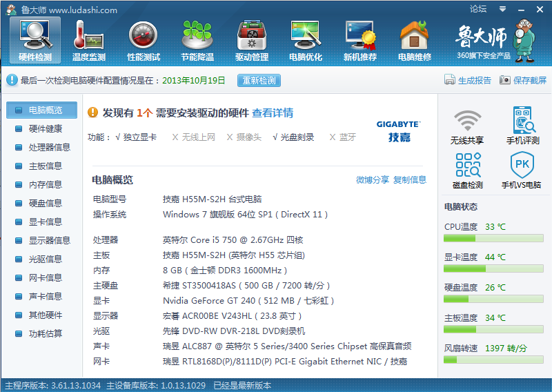Open 节能降温 energy saving section
Viewport: 552px width, 392px height.
pyautogui.click(x=197, y=40)
